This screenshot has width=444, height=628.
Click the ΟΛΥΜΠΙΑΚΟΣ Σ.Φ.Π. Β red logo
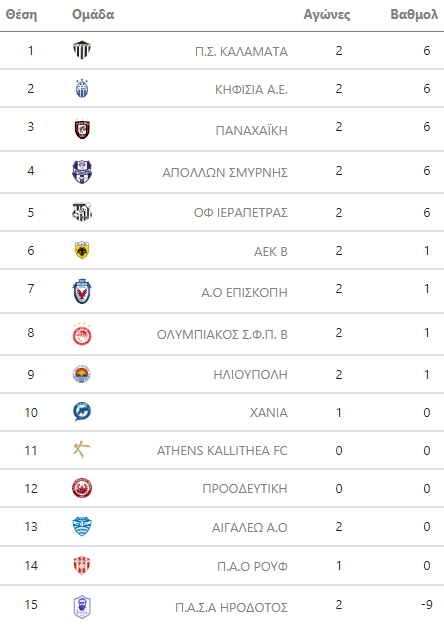click(82, 334)
